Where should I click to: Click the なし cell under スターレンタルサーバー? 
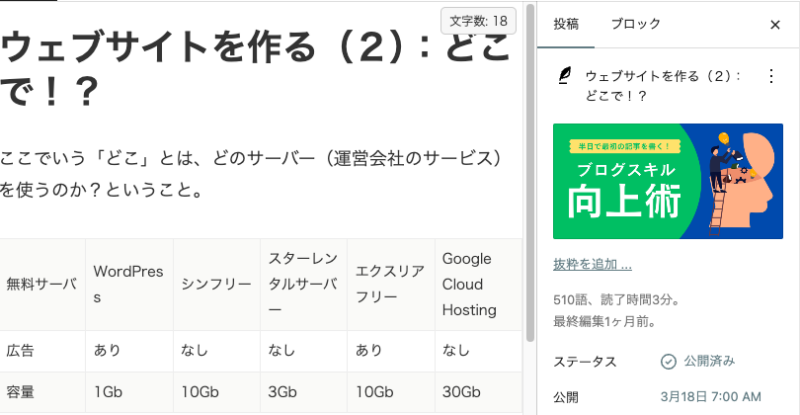(304, 351)
